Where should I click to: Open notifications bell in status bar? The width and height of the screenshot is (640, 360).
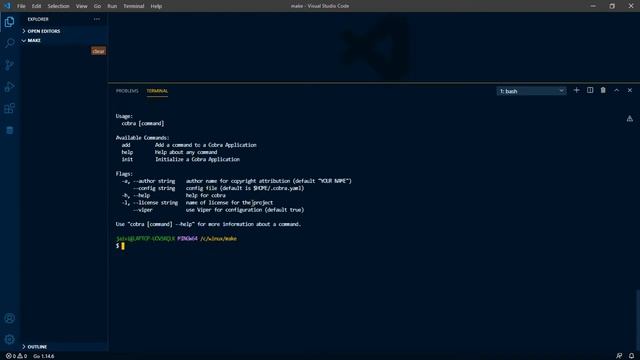[x=631, y=356]
